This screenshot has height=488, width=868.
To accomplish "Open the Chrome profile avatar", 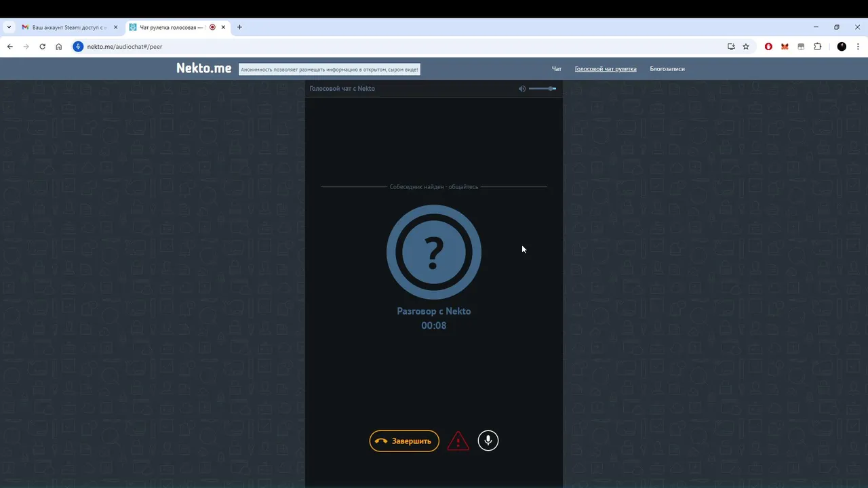I will tap(842, 47).
